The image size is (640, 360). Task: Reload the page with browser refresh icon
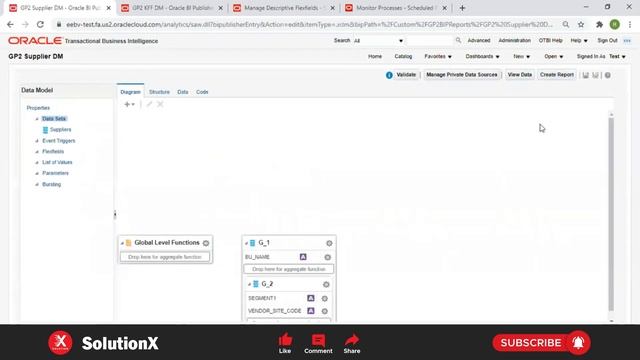click(x=40, y=24)
